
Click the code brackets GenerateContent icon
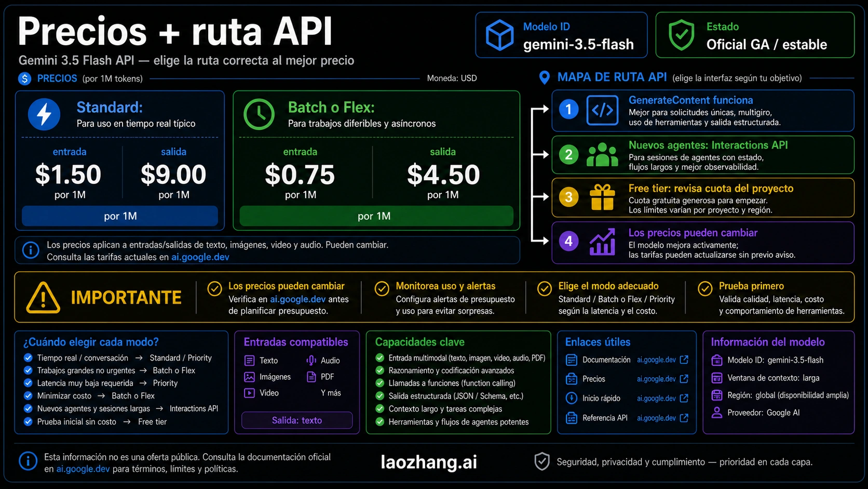(x=602, y=110)
